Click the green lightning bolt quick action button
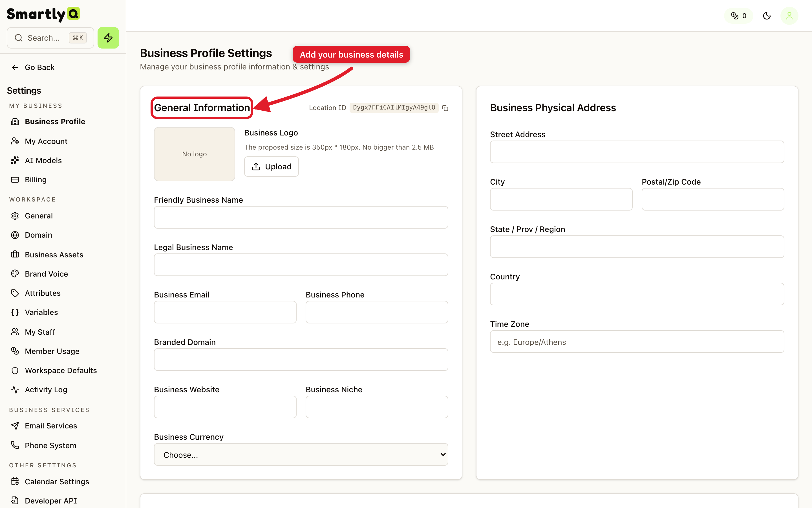Viewport: 812px width, 508px height. [108, 38]
